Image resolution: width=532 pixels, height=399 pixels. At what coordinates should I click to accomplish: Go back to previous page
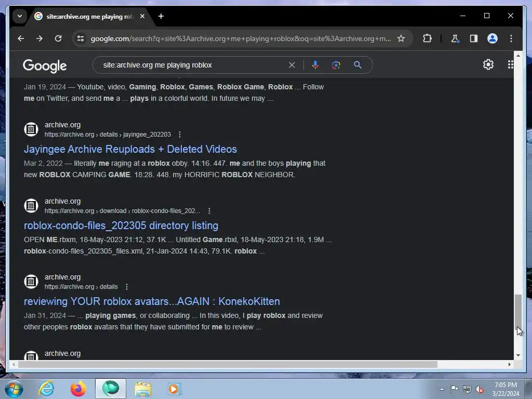tap(21, 38)
